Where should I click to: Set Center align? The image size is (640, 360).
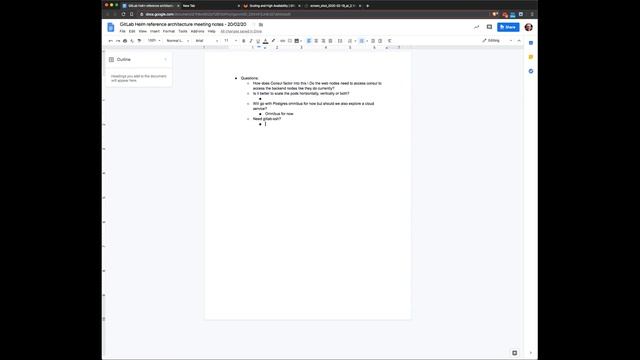(x=316, y=41)
